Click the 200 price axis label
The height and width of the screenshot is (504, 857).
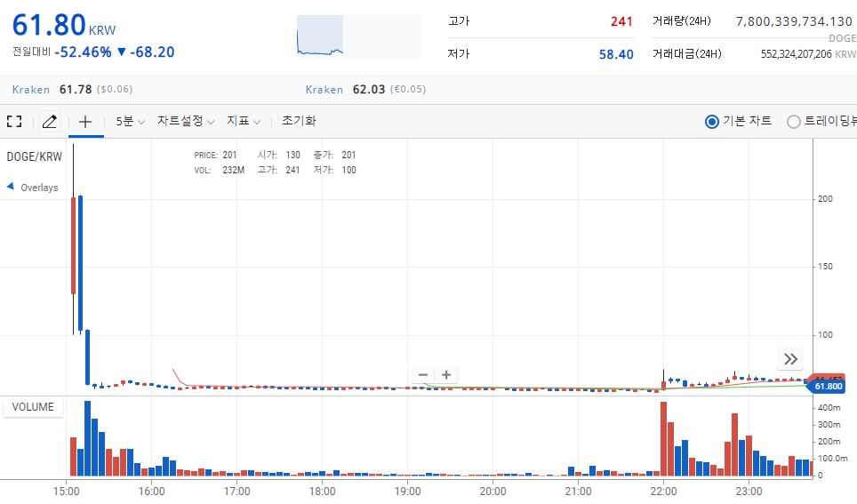click(x=825, y=199)
